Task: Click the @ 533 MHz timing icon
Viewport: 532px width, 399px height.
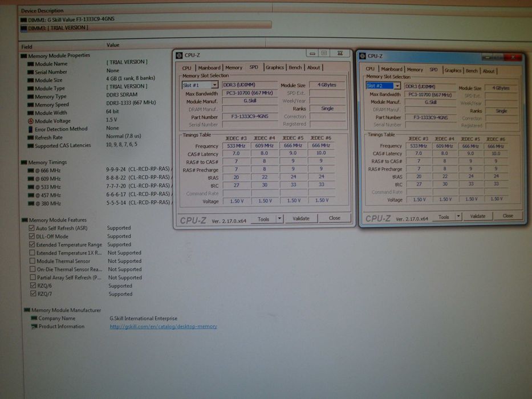Action: [x=31, y=187]
